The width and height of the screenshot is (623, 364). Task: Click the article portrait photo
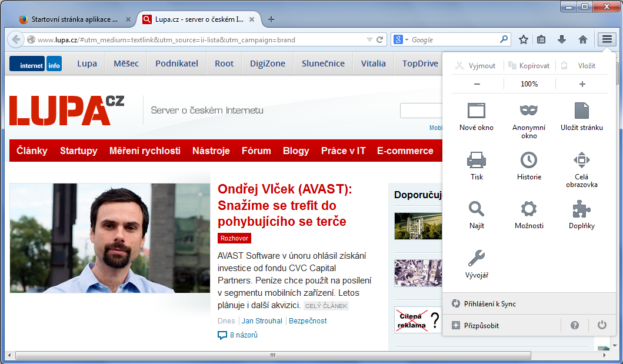[x=109, y=238]
